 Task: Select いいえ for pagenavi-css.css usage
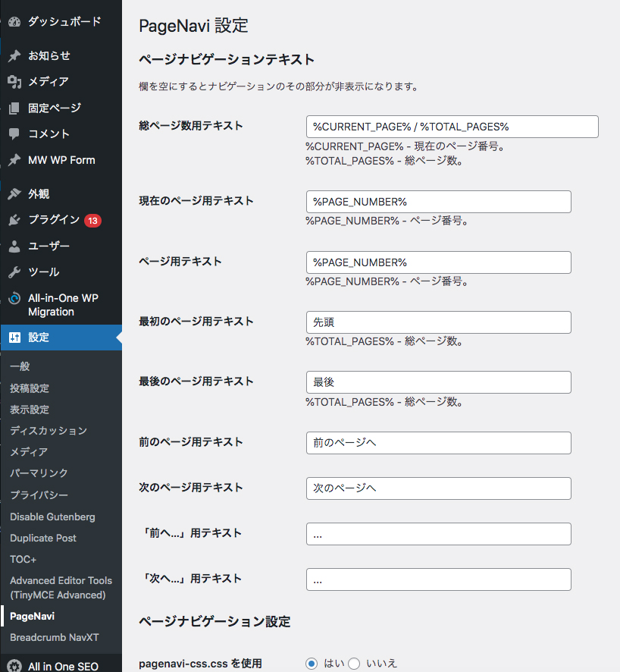pyautogui.click(x=354, y=664)
